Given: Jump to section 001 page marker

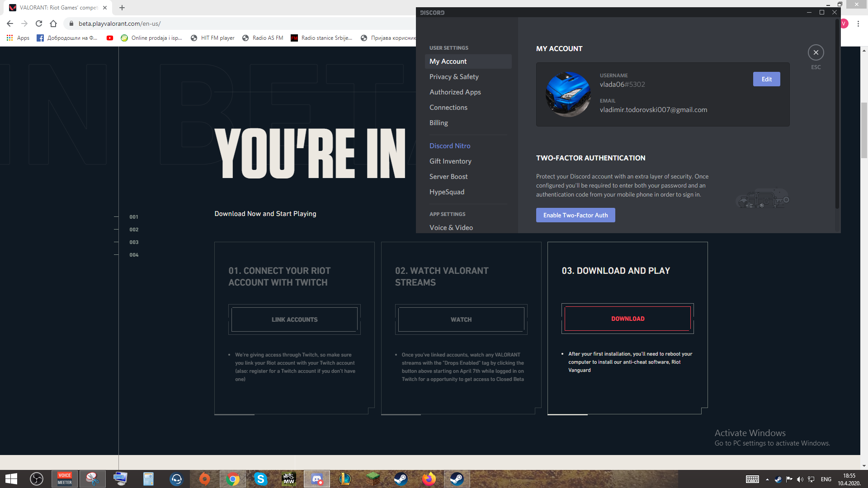Looking at the screenshot, I should (x=134, y=217).
